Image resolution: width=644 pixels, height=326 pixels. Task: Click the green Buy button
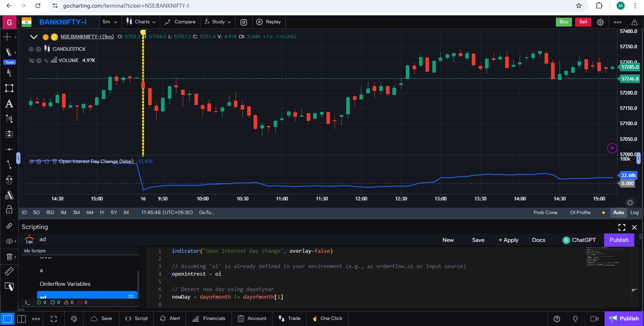click(x=563, y=22)
